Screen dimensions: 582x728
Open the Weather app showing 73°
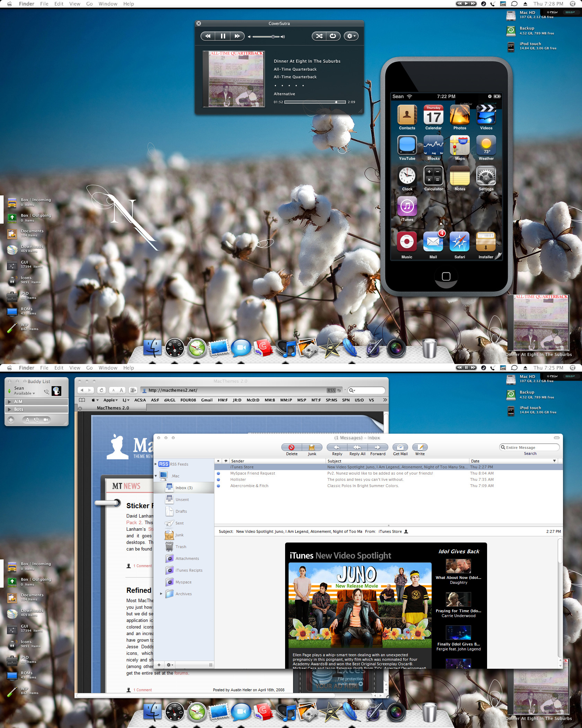point(486,146)
